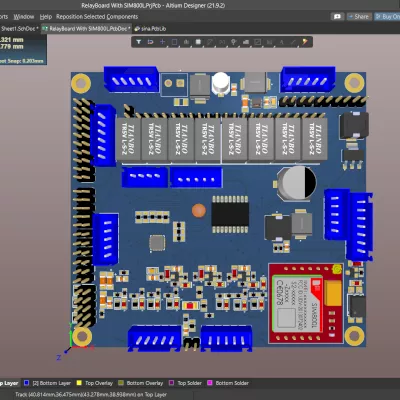Select the Place Line tool icon

[293, 42]
